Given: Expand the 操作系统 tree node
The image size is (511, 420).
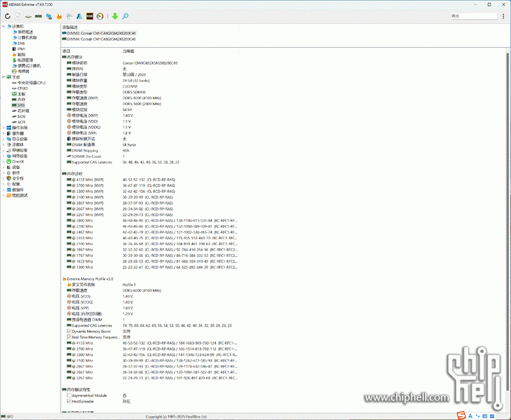Looking at the screenshot, I should (4, 128).
